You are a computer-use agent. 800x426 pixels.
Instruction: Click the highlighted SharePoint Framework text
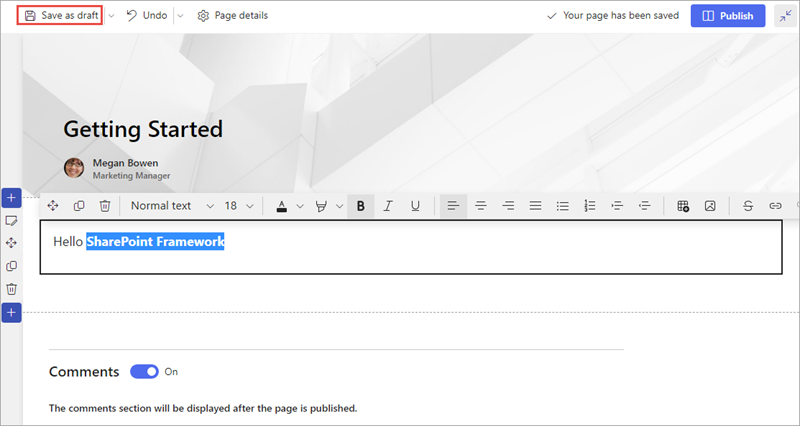[155, 241]
